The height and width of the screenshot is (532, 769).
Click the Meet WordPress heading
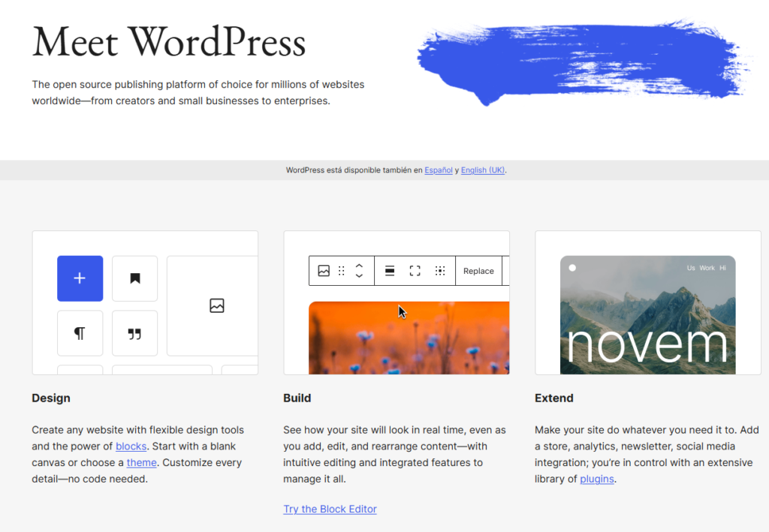click(169, 42)
